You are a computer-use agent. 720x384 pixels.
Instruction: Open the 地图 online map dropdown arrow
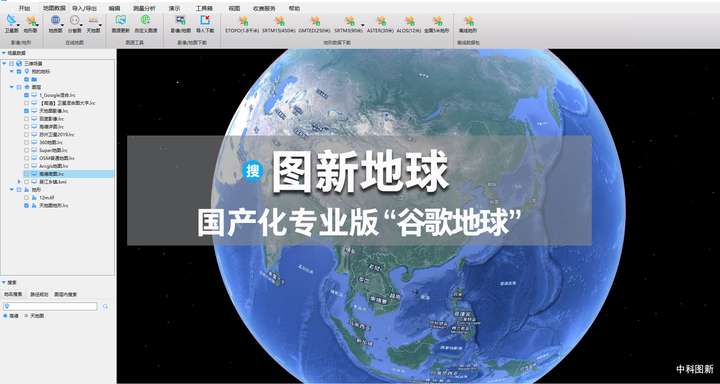(62, 25)
